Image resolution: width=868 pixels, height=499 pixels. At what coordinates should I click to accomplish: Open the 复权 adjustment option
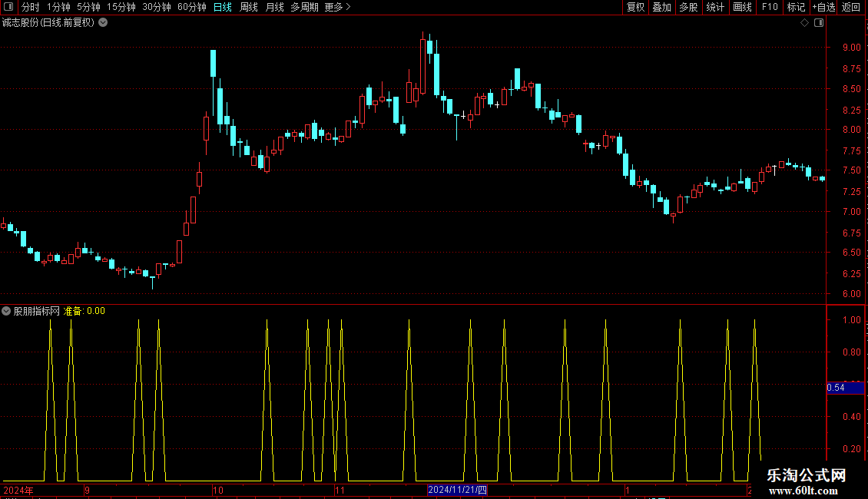click(635, 7)
